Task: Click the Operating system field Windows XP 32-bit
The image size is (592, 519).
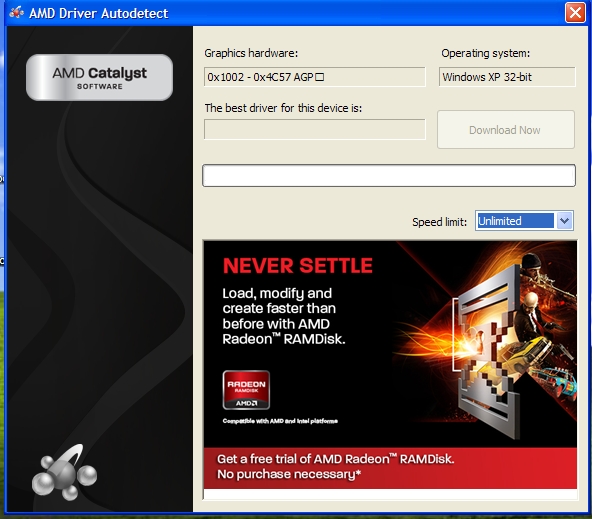Action: [x=507, y=77]
